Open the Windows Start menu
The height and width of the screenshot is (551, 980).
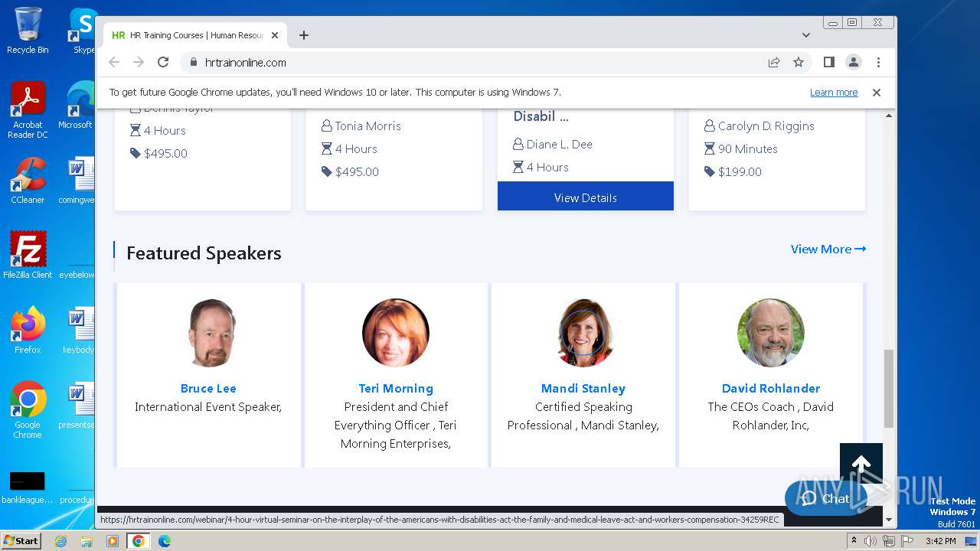[x=21, y=541]
